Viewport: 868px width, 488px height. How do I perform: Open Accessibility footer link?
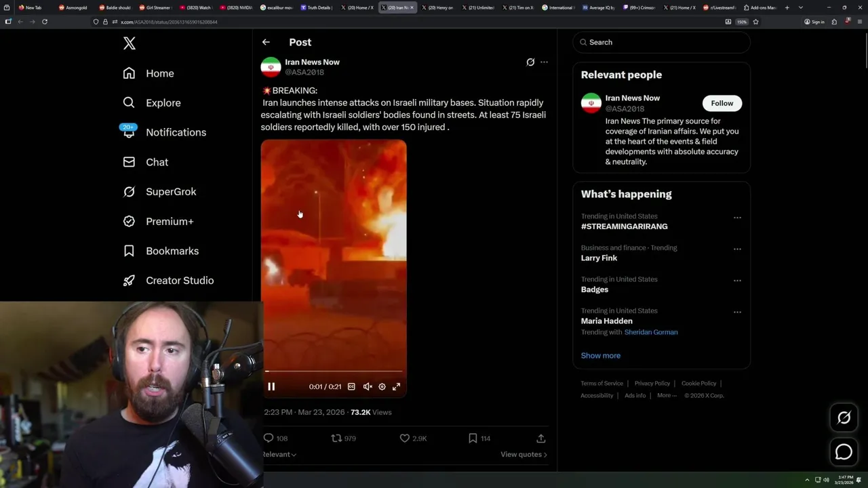click(597, 396)
